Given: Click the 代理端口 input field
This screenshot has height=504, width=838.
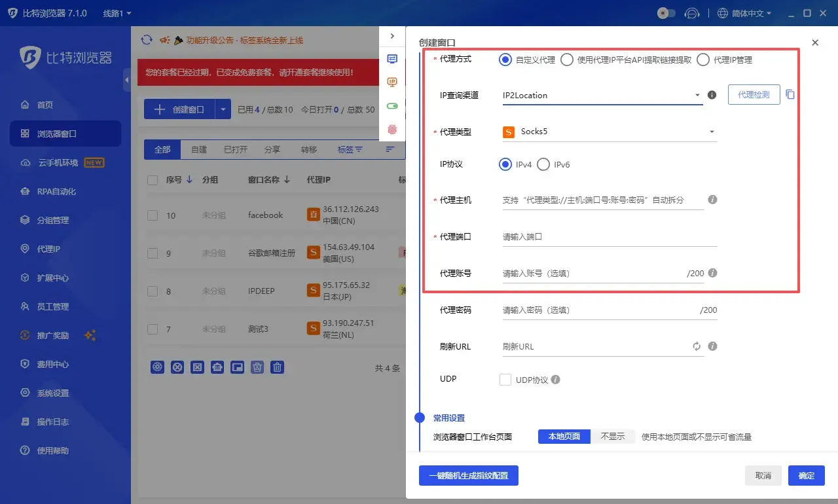Looking at the screenshot, I should coord(609,236).
